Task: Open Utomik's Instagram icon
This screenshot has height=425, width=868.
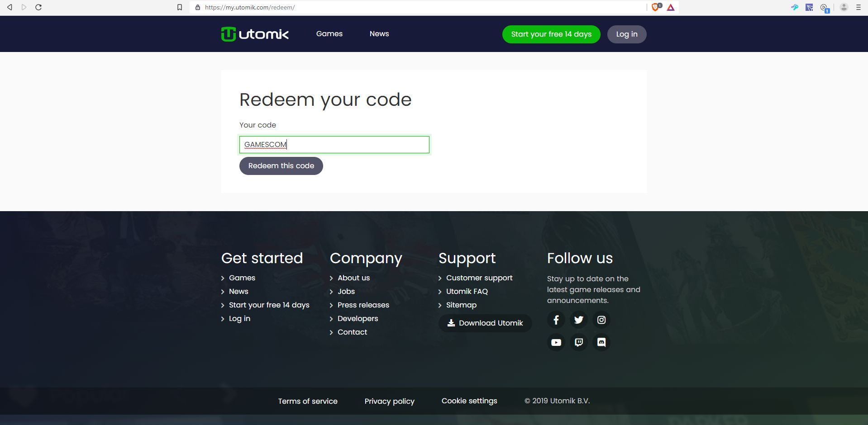Action: [x=601, y=320]
